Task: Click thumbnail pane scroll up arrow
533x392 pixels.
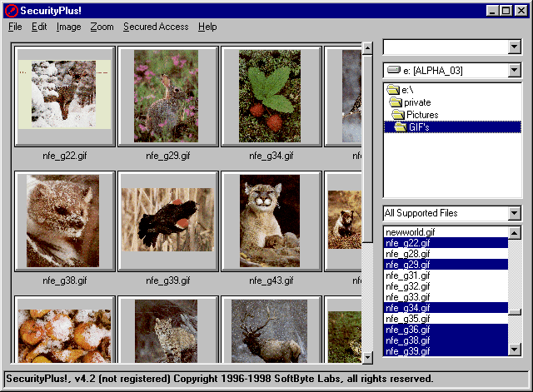Action: click(x=367, y=48)
